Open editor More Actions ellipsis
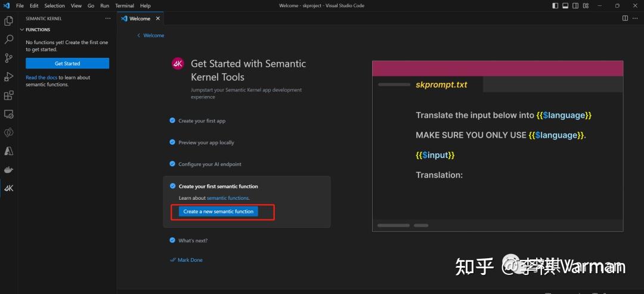Image resolution: width=644 pixels, height=294 pixels. (x=636, y=18)
